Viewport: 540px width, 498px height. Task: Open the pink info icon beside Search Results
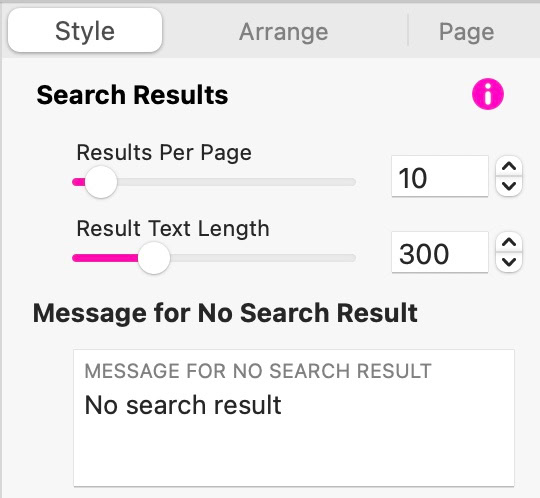pyautogui.click(x=488, y=94)
